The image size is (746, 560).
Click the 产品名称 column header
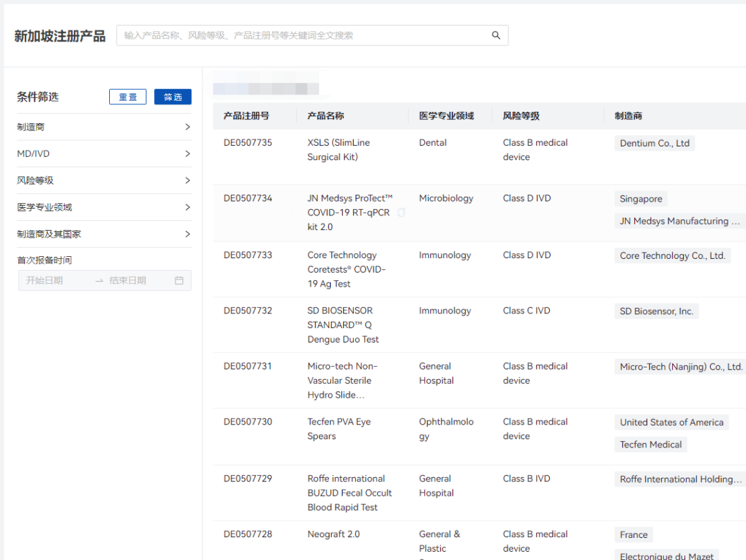(x=325, y=115)
